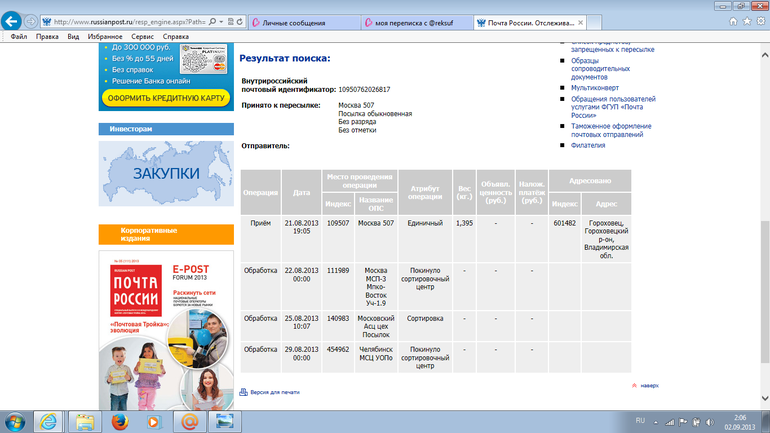Open search magnifier in address bar
The image size is (770, 433).
212,22
